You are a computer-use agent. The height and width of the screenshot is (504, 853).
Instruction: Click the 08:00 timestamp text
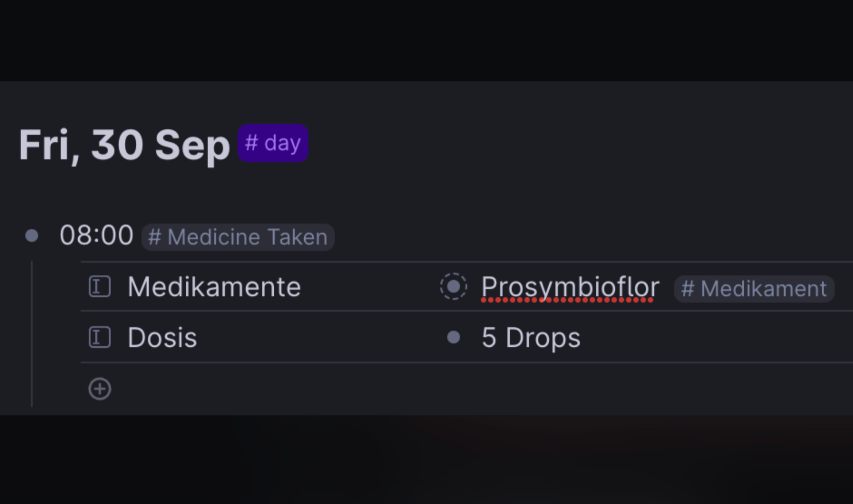96,235
